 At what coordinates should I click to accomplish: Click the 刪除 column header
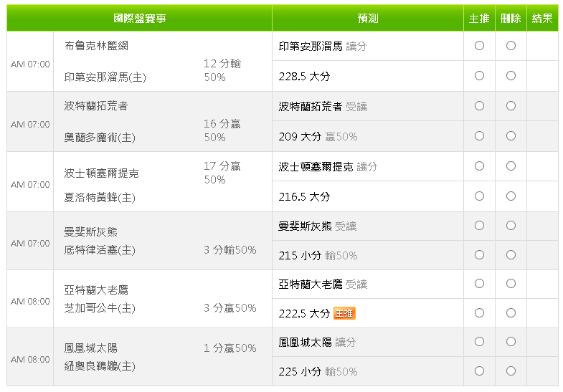(511, 18)
